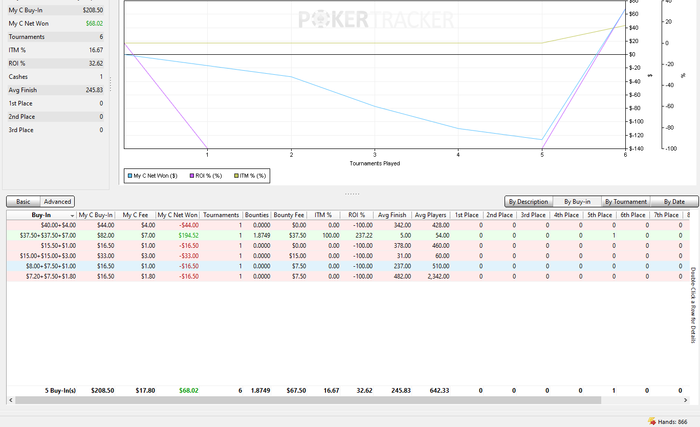Click the -$44.00 net won cell

tap(189, 225)
